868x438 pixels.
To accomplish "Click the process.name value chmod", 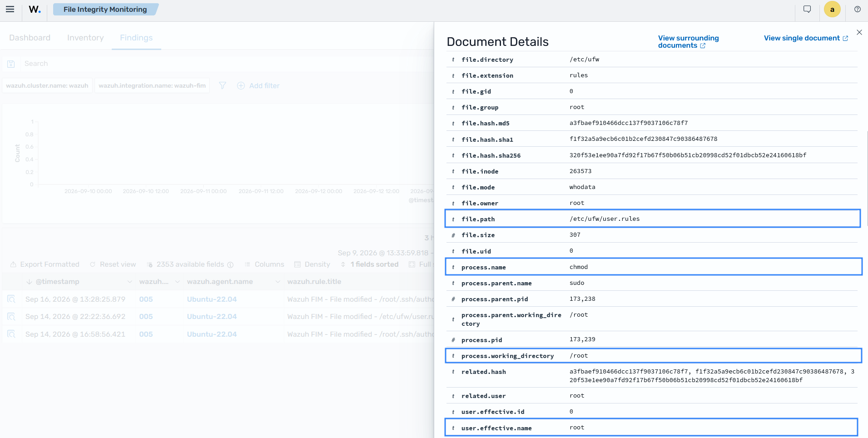I will click(x=579, y=267).
